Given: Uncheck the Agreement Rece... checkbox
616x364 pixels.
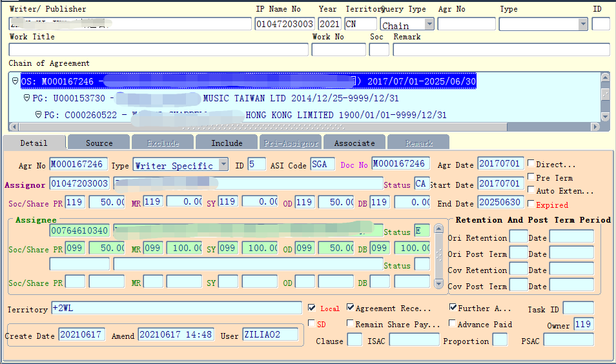Looking at the screenshot, I should [350, 307].
